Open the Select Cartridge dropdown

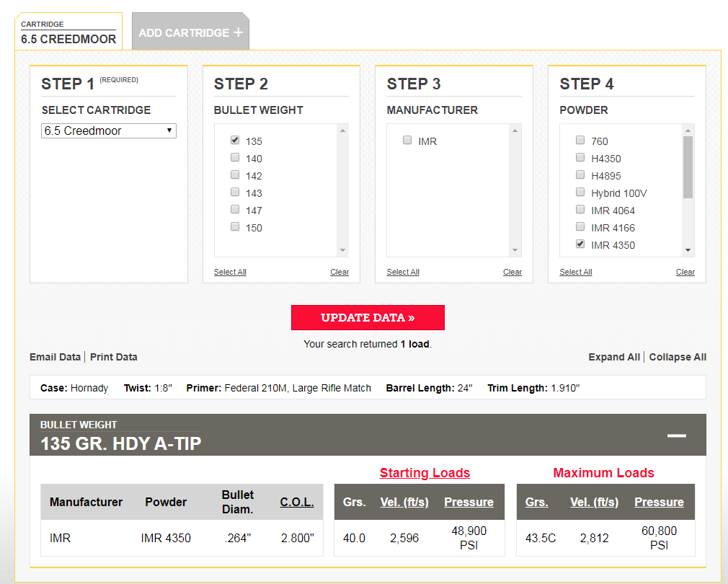pyautogui.click(x=109, y=131)
